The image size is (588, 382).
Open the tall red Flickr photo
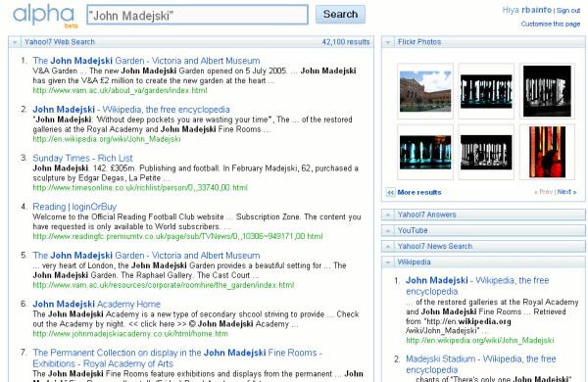pyautogui.click(x=547, y=152)
